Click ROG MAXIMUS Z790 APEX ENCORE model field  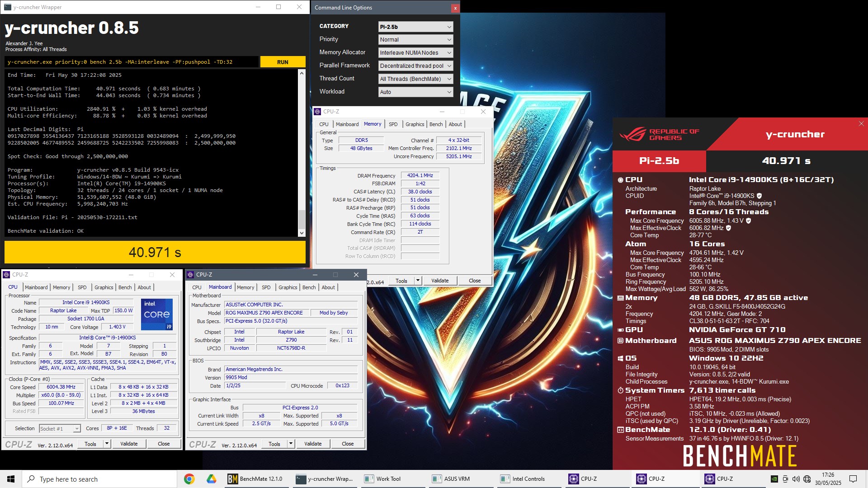266,313
